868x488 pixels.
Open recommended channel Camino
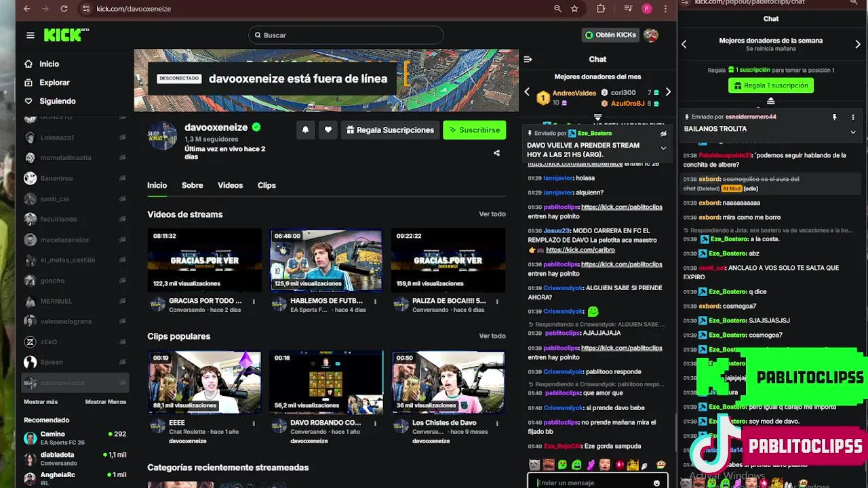75,438
